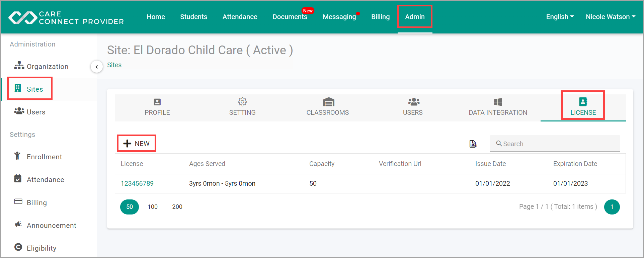644x258 pixels.
Task: Click the Announcement megaphone icon
Action: click(x=18, y=225)
